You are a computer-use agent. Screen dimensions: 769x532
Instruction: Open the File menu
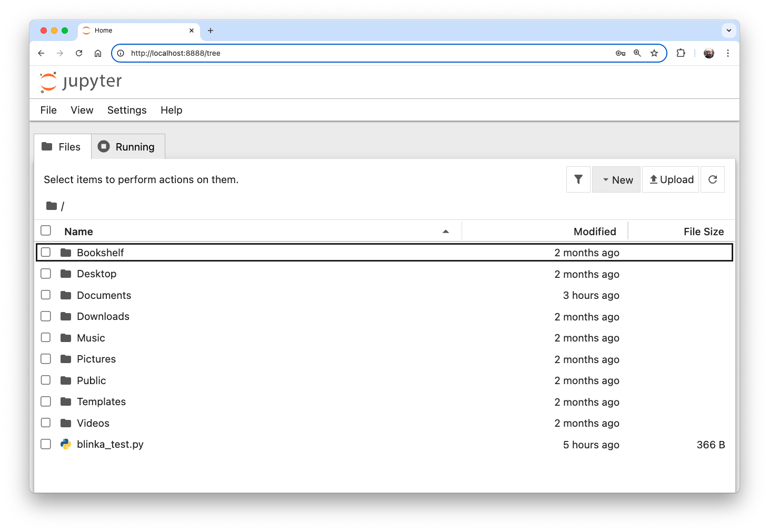click(x=48, y=110)
